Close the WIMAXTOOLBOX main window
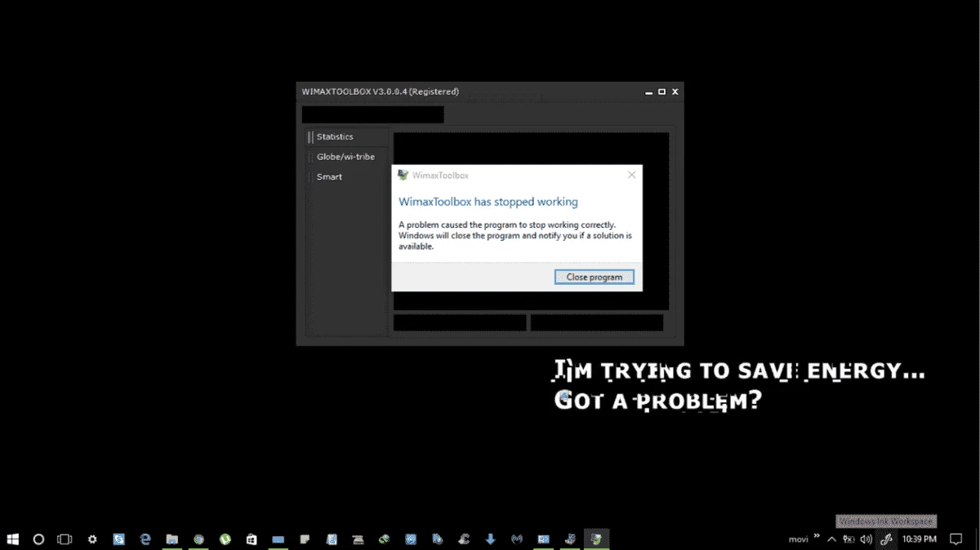This screenshot has height=550, width=980. click(x=675, y=91)
